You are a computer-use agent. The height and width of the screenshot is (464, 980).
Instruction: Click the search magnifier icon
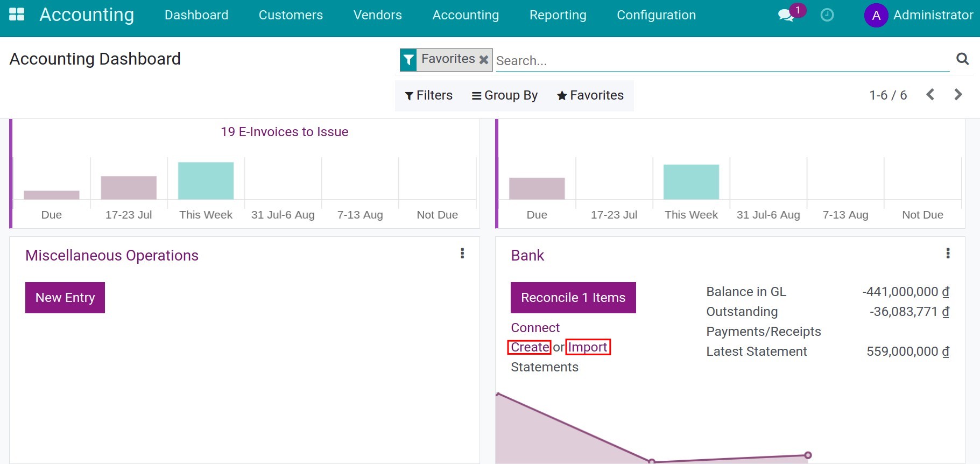tap(962, 59)
